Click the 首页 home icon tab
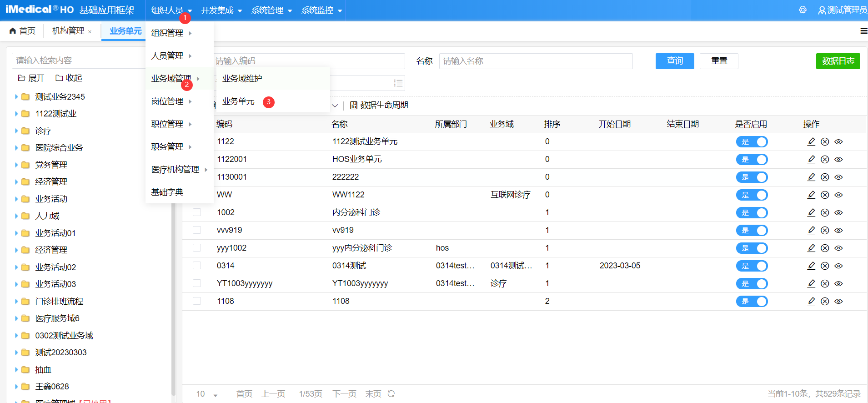 [x=22, y=31]
